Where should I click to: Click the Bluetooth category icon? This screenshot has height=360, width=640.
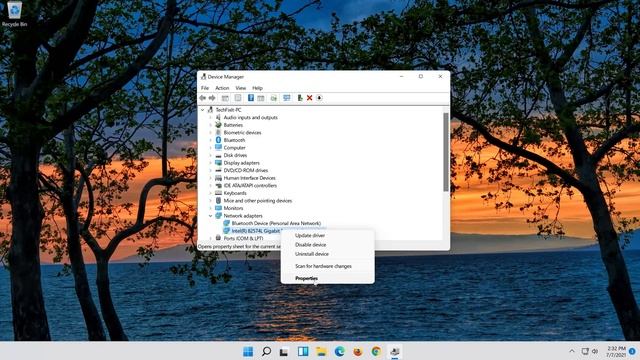click(x=218, y=140)
